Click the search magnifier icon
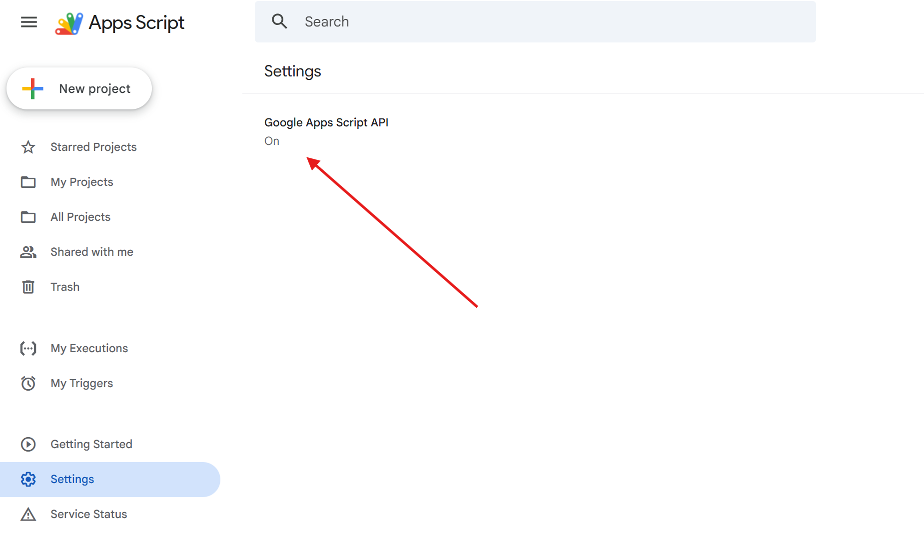924x560 pixels. [279, 21]
